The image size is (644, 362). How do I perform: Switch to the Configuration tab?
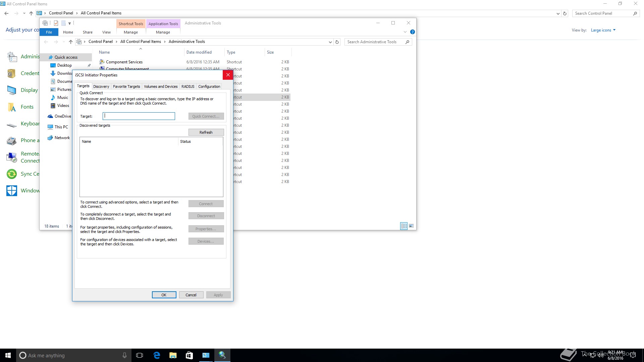click(x=209, y=86)
